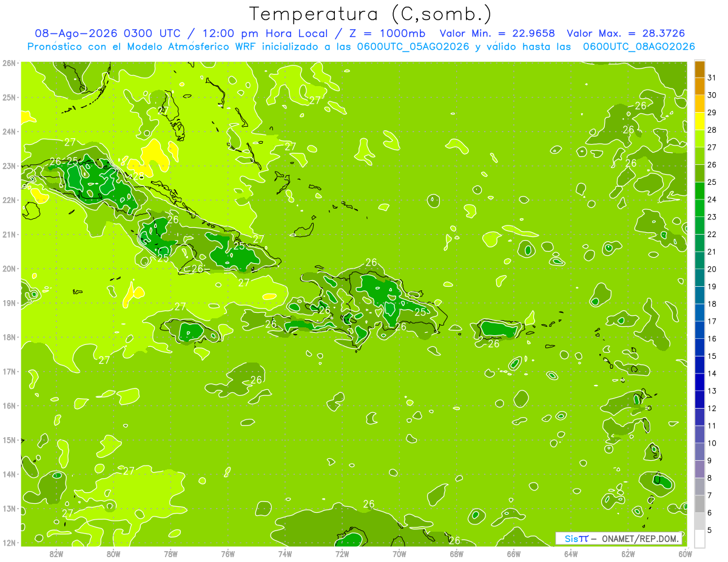Select the Valor Max. = 28.3726 readout

625,33
